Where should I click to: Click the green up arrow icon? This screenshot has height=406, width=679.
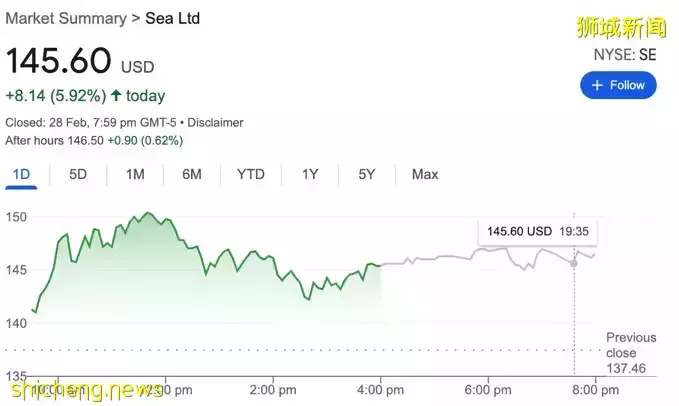point(117,97)
